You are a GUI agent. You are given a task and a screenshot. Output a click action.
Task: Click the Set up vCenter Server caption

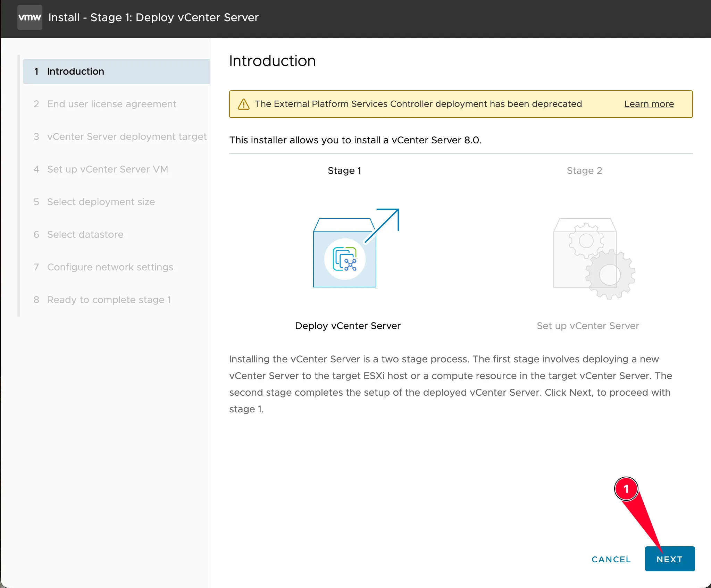[x=588, y=326]
